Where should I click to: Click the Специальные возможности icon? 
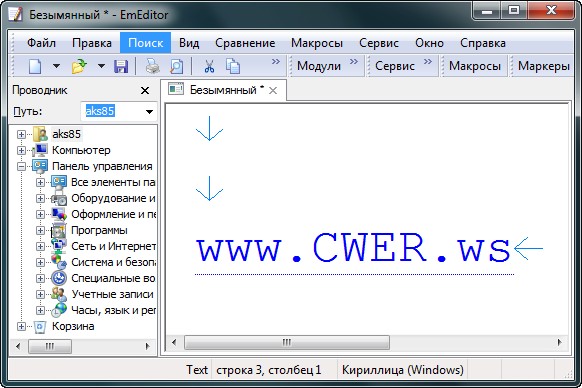(59, 278)
